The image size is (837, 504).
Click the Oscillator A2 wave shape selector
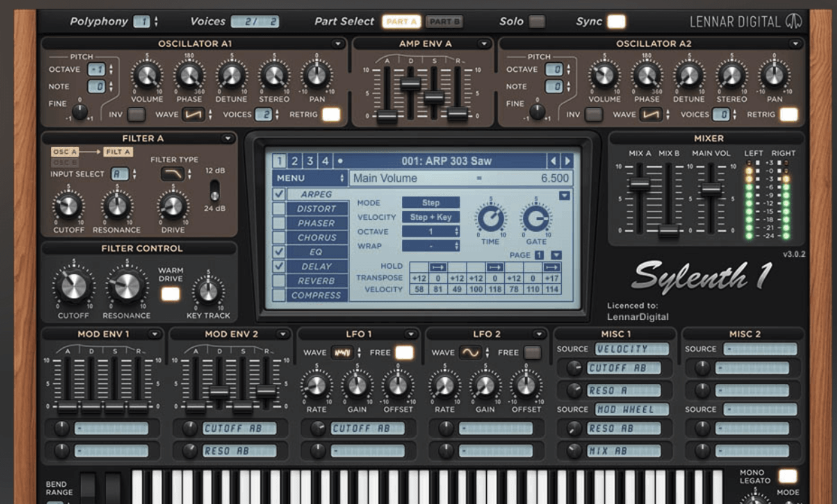pos(651,115)
